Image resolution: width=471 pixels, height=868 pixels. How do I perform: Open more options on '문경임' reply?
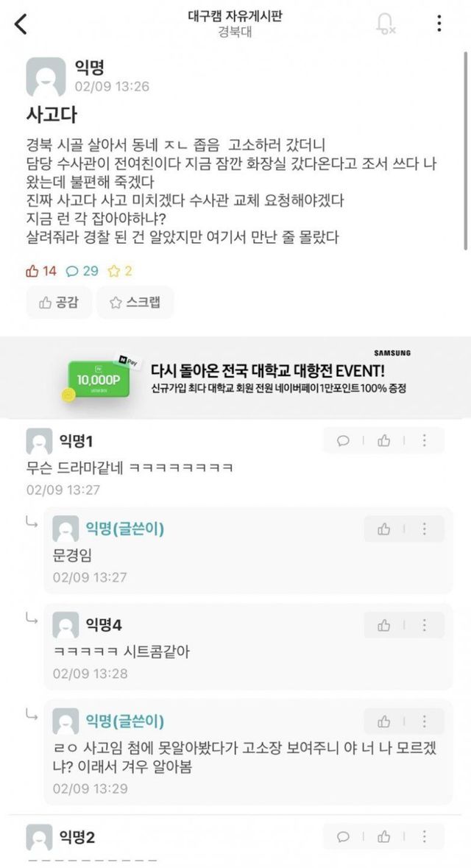(424, 529)
